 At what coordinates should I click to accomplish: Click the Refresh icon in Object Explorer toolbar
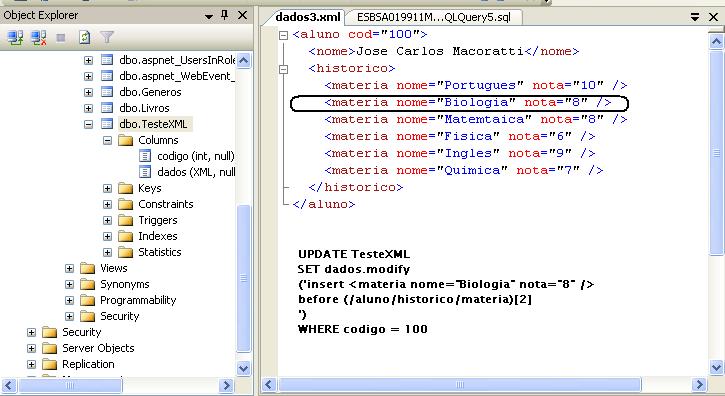[84, 37]
